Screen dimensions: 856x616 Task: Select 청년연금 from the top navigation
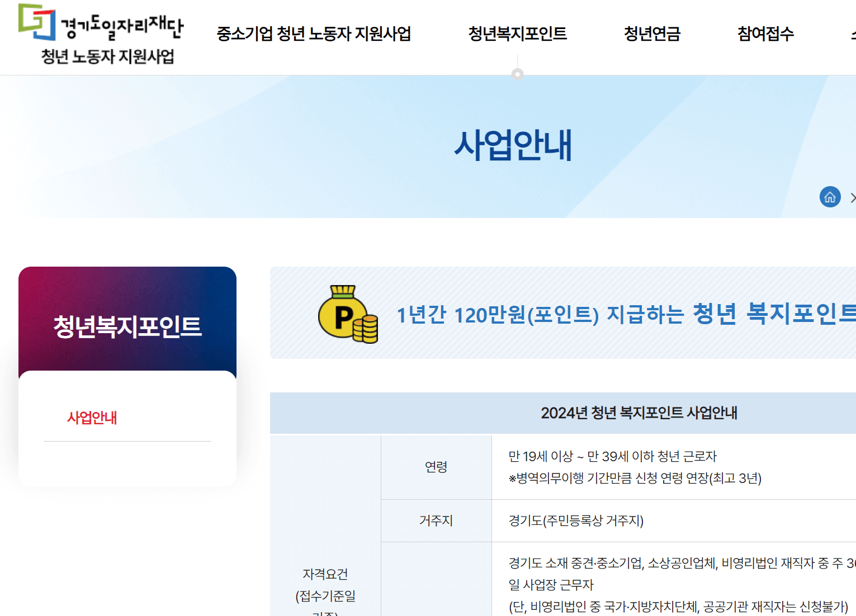pos(652,34)
